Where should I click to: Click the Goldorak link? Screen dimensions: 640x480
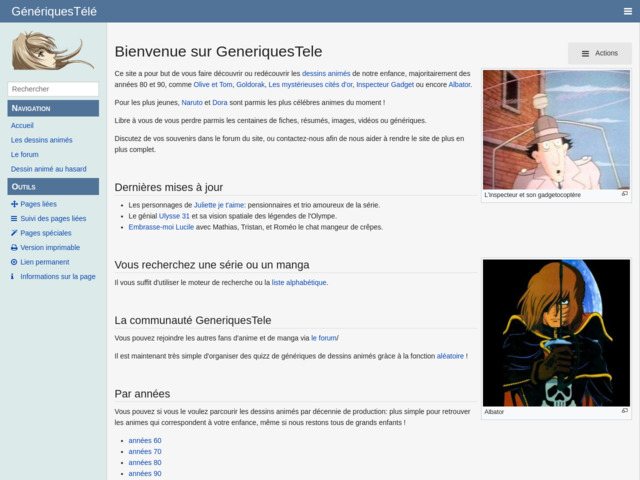pyautogui.click(x=250, y=85)
